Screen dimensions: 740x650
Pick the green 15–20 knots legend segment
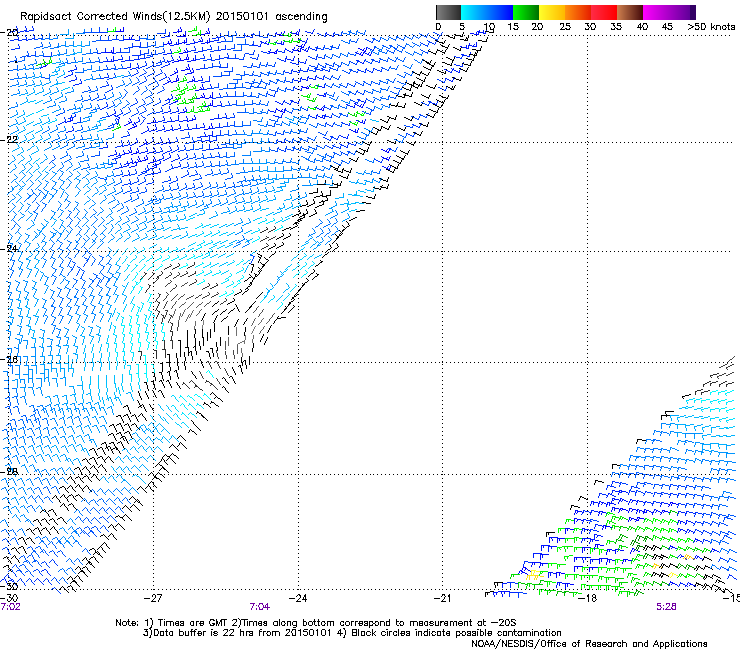click(x=526, y=12)
